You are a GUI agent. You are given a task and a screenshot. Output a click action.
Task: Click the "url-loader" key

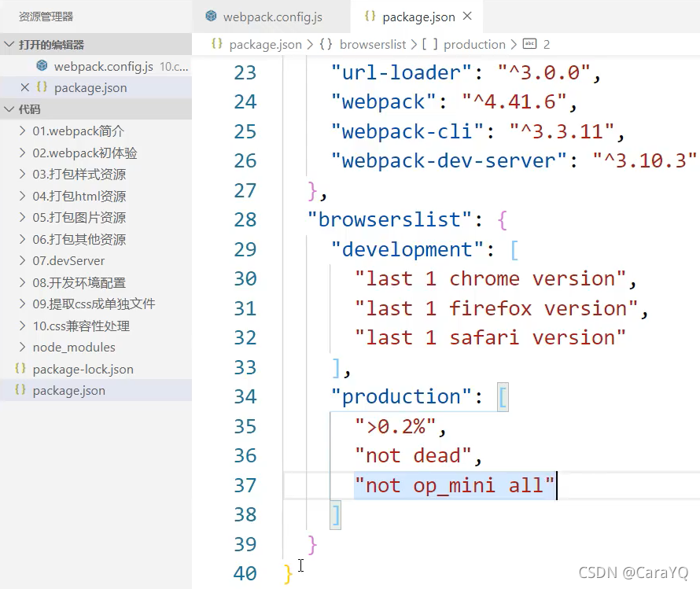(x=401, y=72)
